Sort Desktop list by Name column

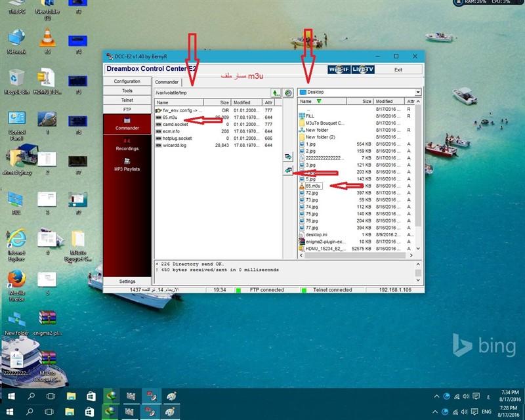coord(322,101)
